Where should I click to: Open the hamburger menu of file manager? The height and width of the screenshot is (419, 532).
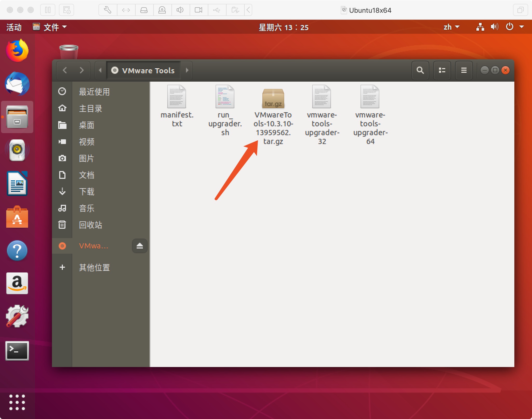coord(464,70)
